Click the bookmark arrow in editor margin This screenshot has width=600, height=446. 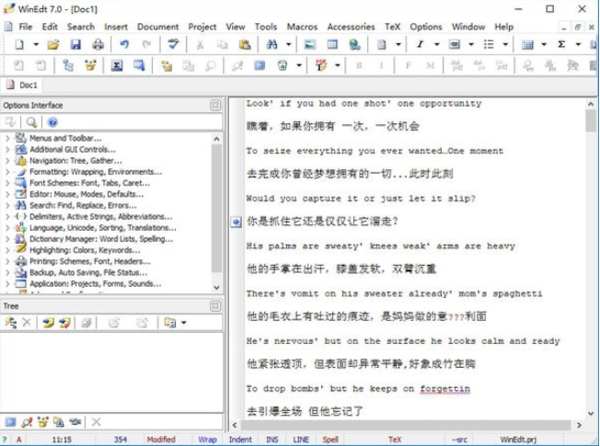tap(236, 221)
